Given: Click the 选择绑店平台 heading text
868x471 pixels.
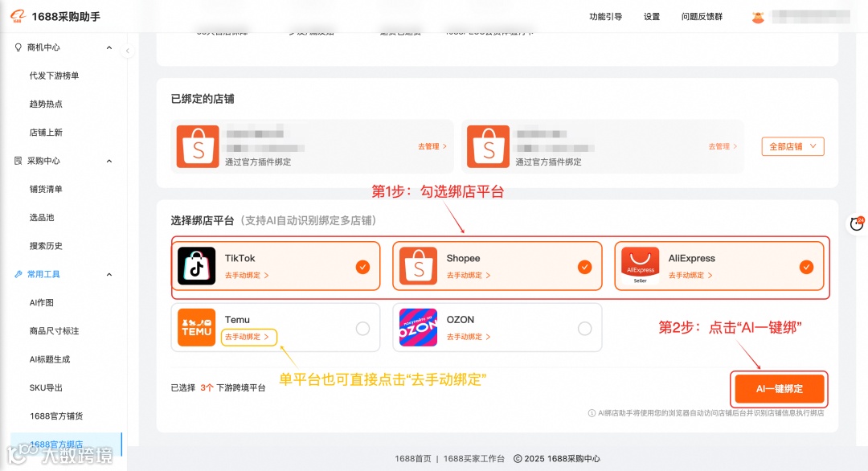Looking at the screenshot, I should click(203, 221).
